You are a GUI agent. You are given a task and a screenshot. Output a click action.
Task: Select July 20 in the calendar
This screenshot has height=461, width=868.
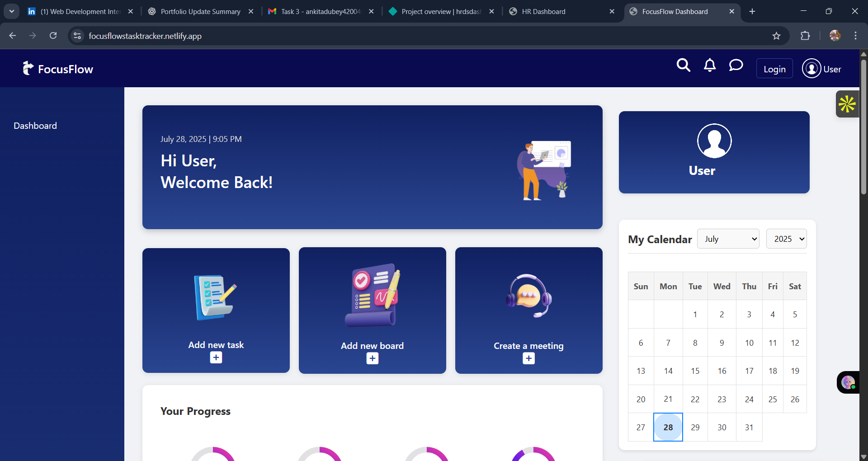[641, 400]
